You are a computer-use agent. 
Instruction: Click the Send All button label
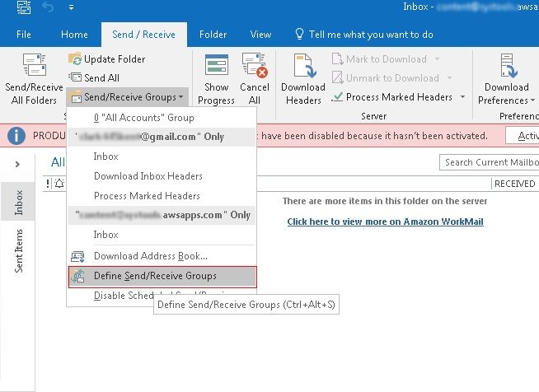[x=101, y=78]
